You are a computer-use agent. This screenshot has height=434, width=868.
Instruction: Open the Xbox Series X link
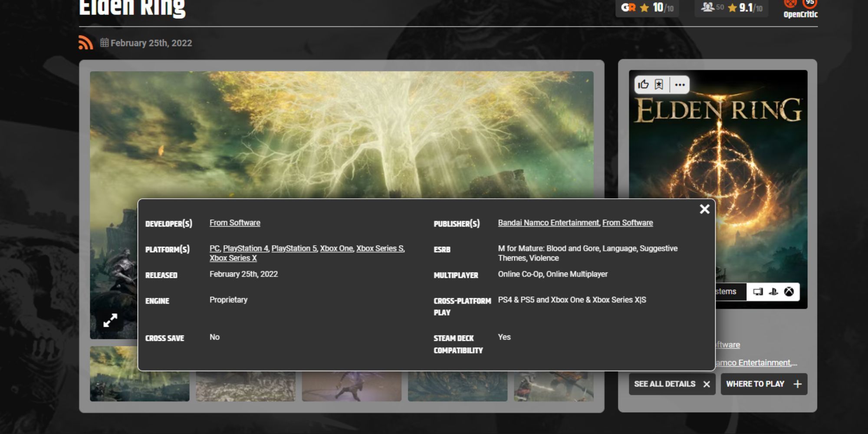(233, 258)
